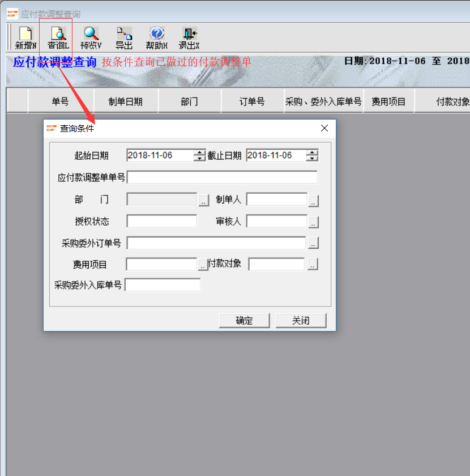
Task: Click the 制单人 input field
Action: [277, 199]
